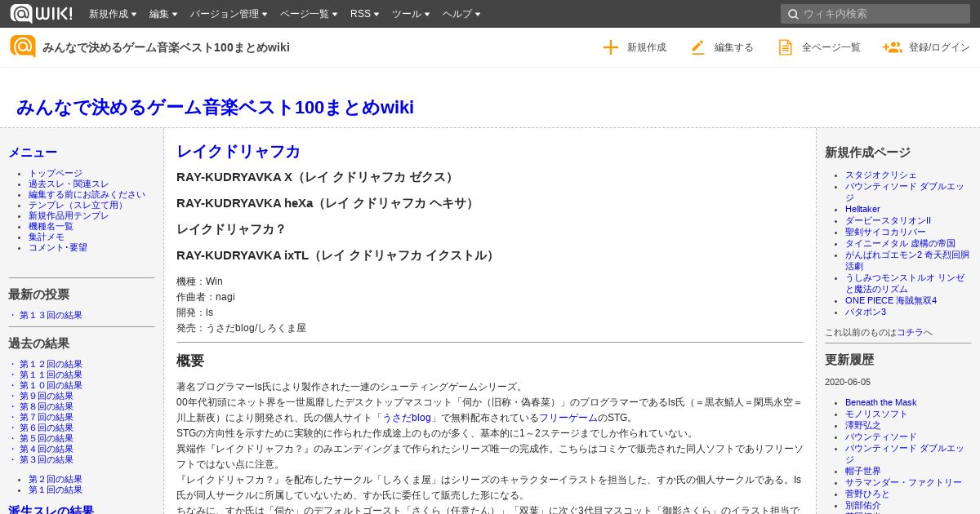Click the plus icon for 新規作成

(x=611, y=47)
